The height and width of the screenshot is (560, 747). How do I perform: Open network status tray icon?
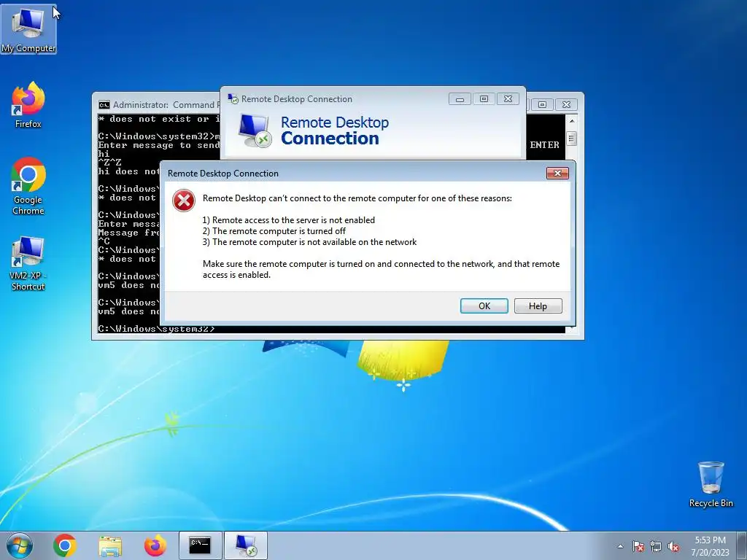click(656, 546)
